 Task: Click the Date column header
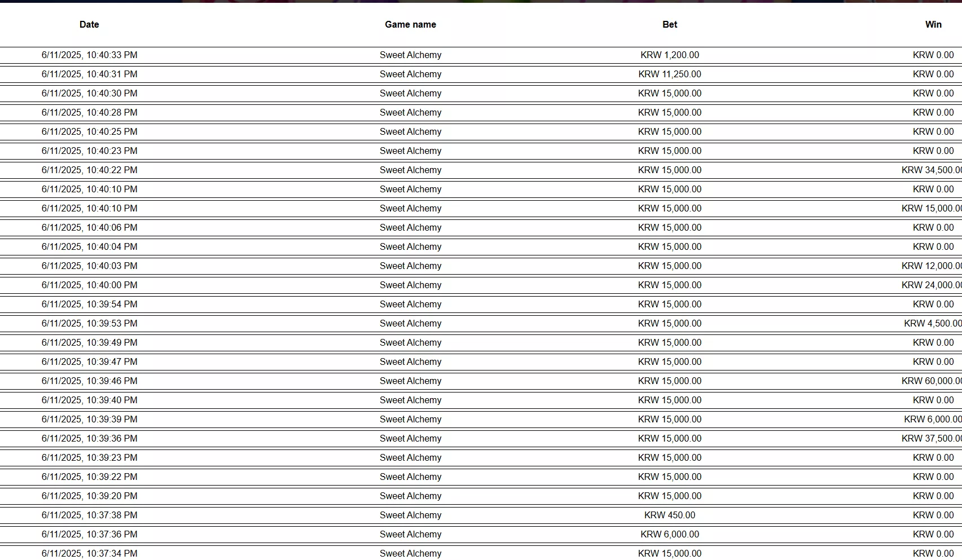point(89,24)
